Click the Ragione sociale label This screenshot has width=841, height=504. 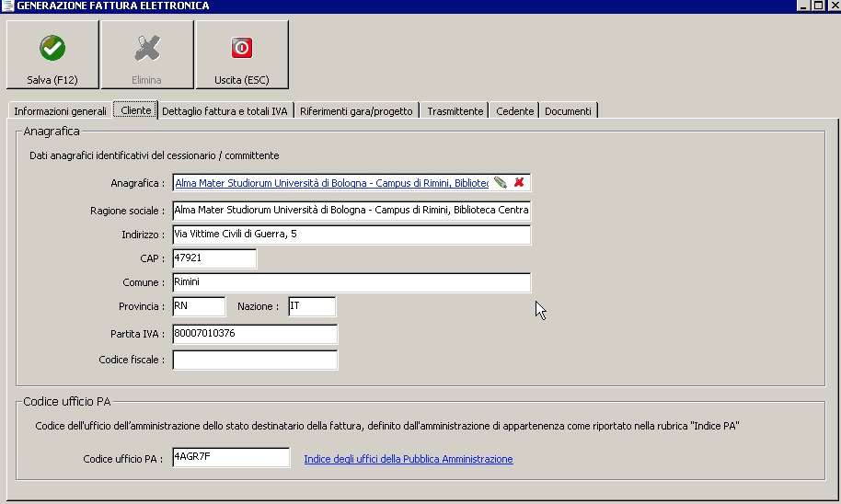tap(127, 211)
